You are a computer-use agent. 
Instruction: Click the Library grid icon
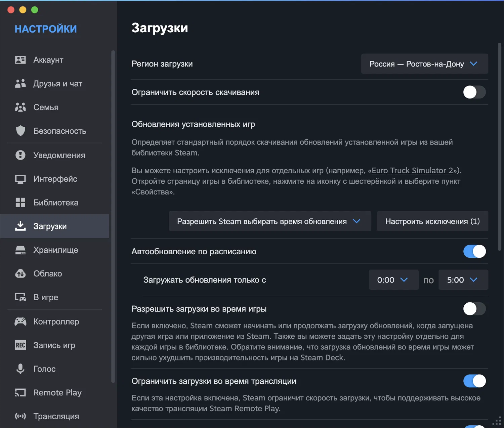click(x=20, y=203)
